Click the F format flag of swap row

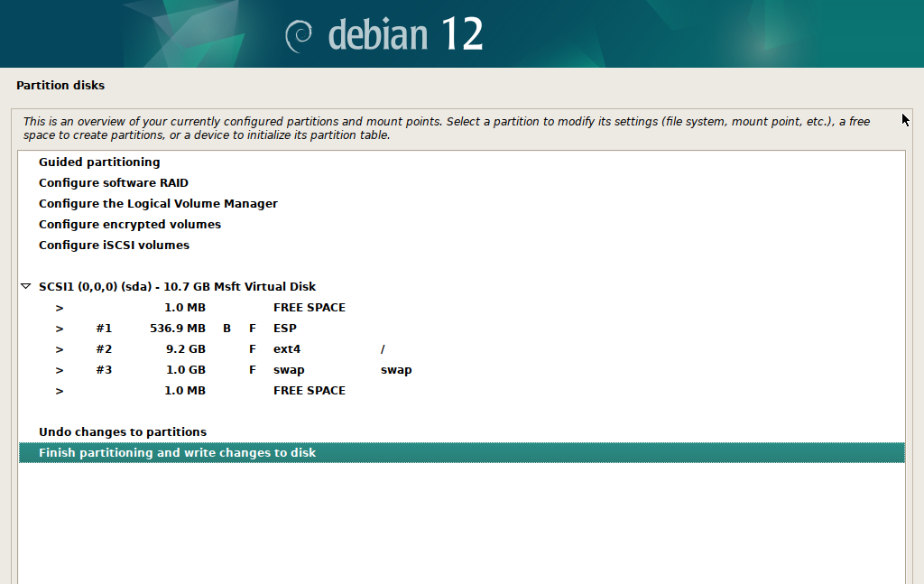[x=253, y=369]
